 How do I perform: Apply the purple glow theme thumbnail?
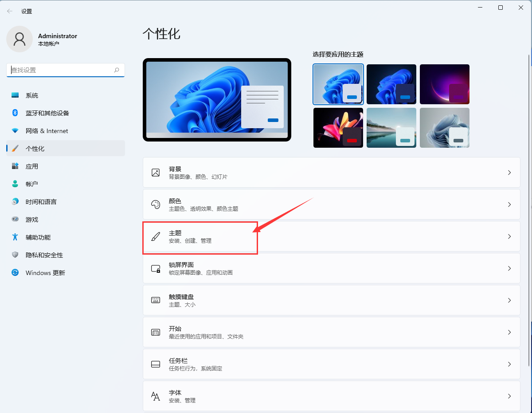coord(445,84)
